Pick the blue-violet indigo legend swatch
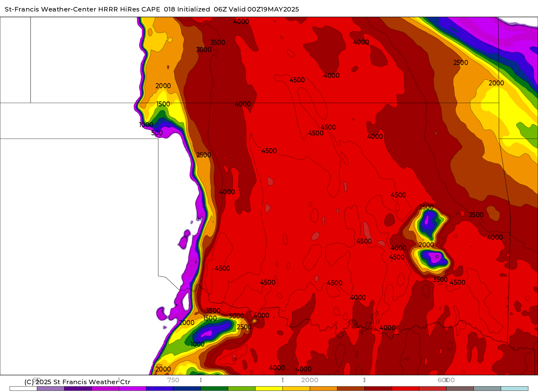Viewport: 538px width, 392px height. 160,389
